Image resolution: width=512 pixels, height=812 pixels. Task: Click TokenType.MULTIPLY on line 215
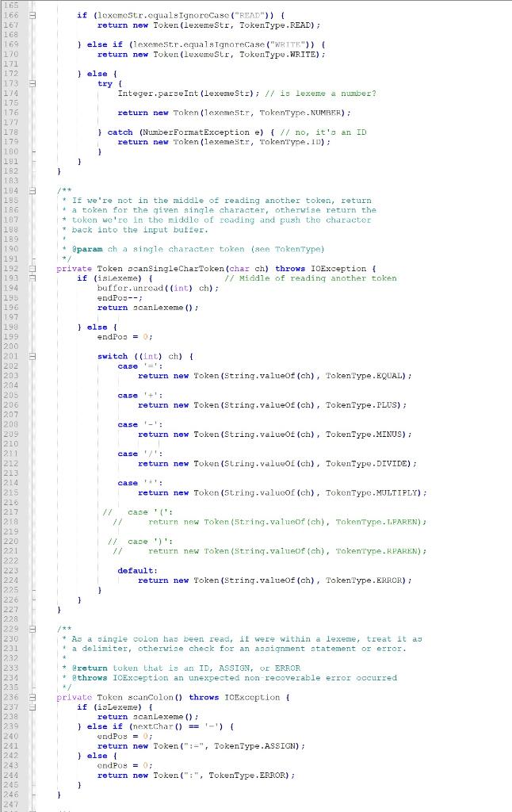(x=373, y=493)
